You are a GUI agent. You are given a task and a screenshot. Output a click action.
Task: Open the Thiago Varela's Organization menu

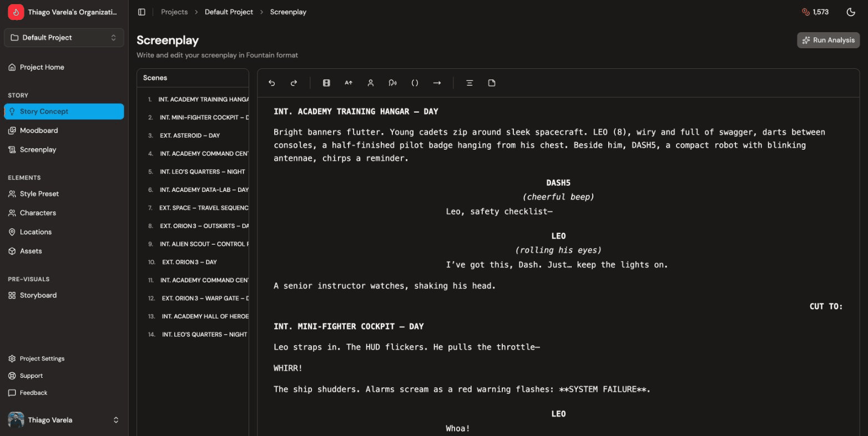(x=63, y=12)
